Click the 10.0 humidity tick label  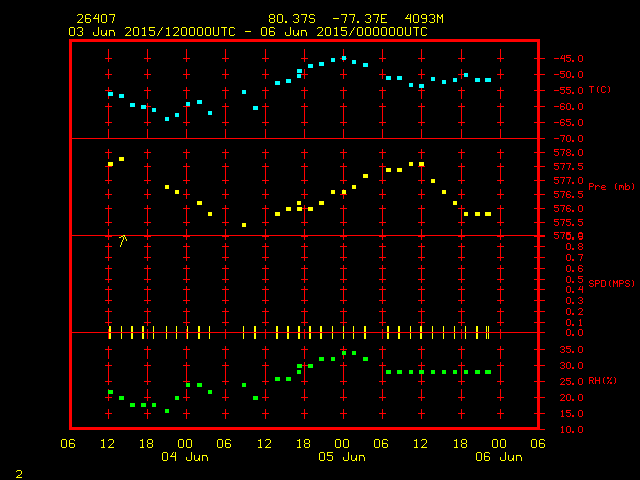pos(571,430)
